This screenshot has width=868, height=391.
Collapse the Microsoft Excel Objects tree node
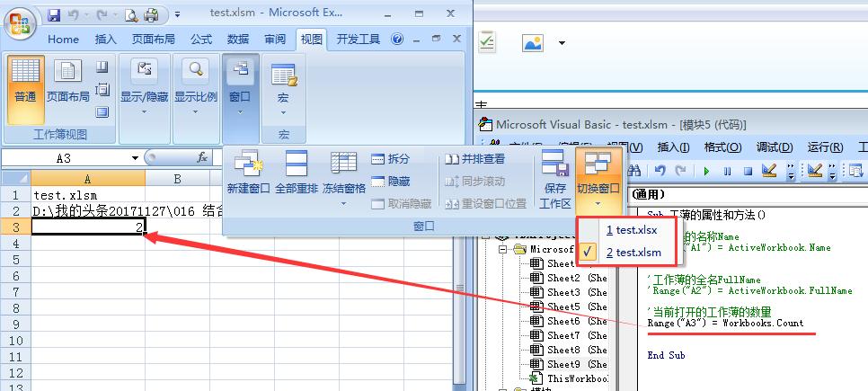pos(502,249)
